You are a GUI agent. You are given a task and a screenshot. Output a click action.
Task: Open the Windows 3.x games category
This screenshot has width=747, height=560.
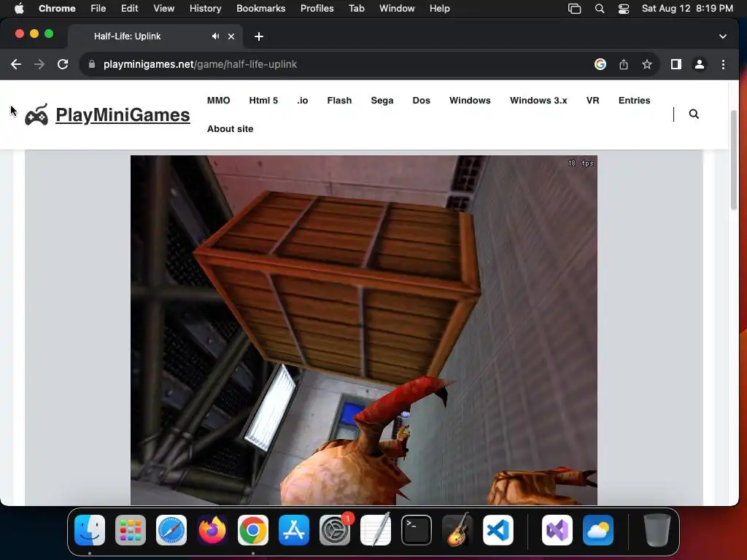(538, 101)
